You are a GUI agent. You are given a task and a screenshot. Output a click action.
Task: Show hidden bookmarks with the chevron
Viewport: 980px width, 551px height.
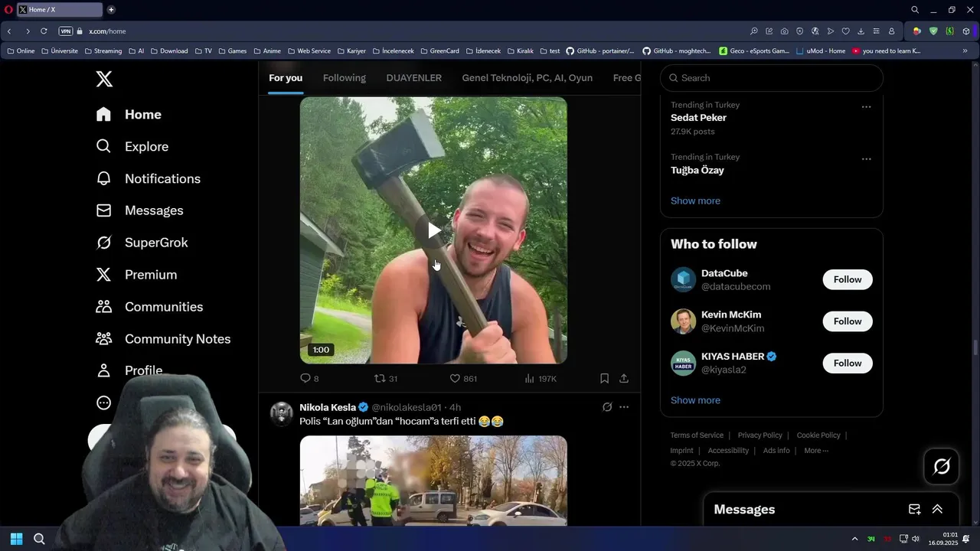(x=965, y=51)
